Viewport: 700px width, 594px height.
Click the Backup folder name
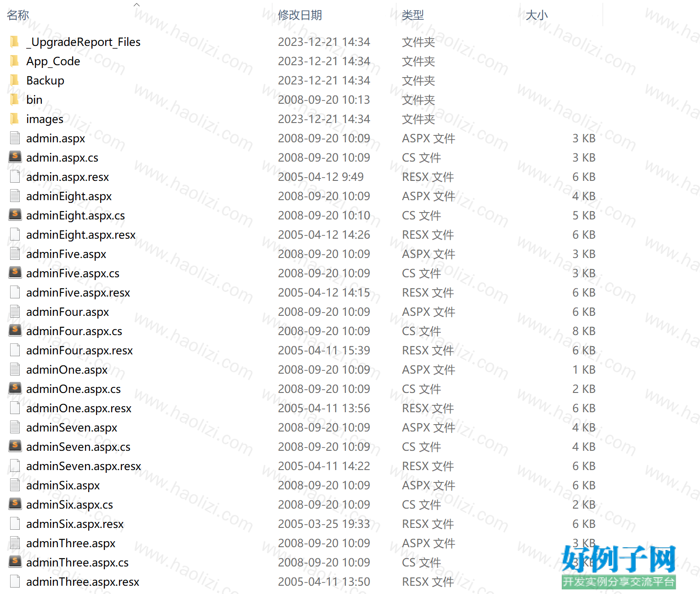coord(45,80)
